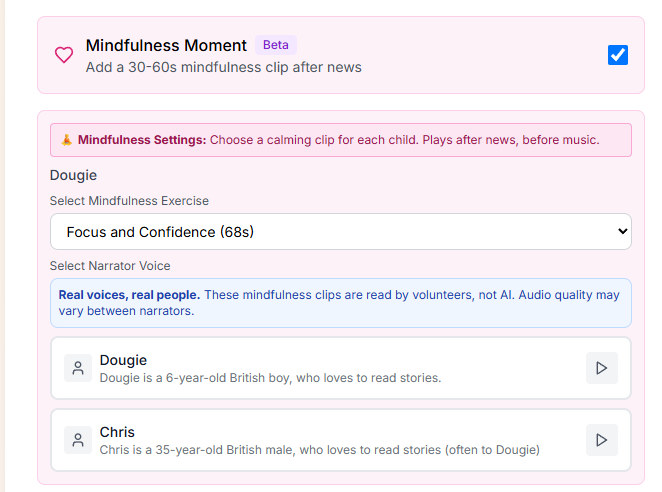Click the bold Mindfulness Settings label
The width and height of the screenshot is (662, 492).
point(142,140)
